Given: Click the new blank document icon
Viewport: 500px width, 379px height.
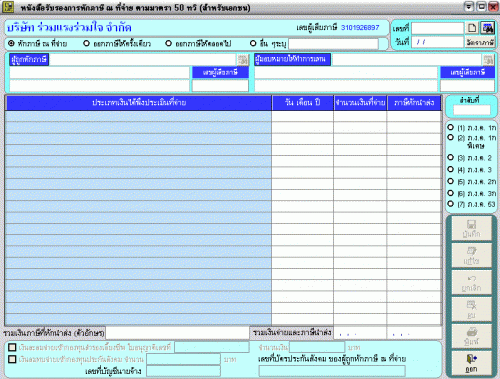Looking at the screenshot, I should tap(472, 28).
